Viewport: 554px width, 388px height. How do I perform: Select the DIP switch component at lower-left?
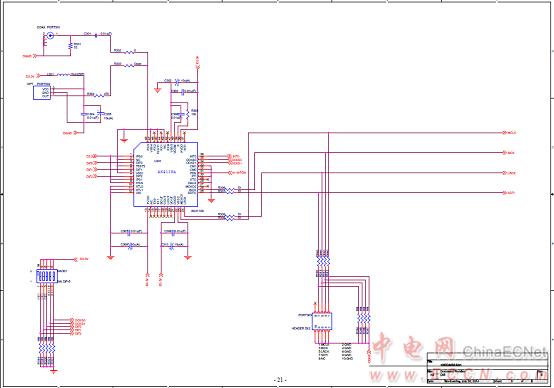(47, 276)
